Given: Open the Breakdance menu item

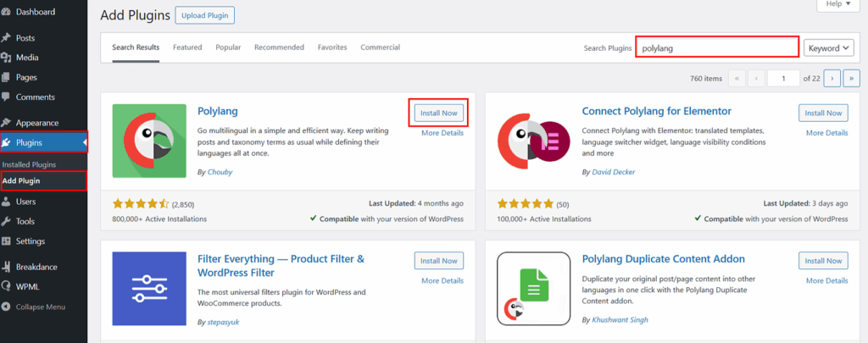Looking at the screenshot, I should pos(39,266).
